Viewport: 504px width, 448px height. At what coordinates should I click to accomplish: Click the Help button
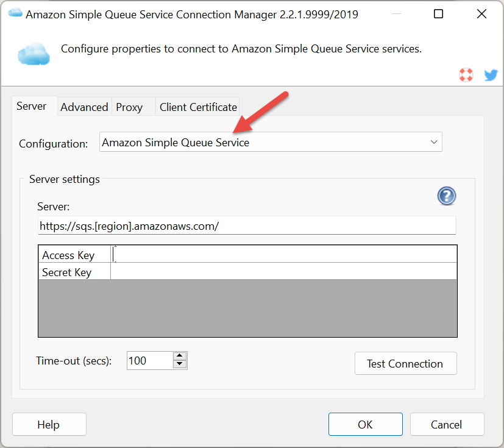49,424
